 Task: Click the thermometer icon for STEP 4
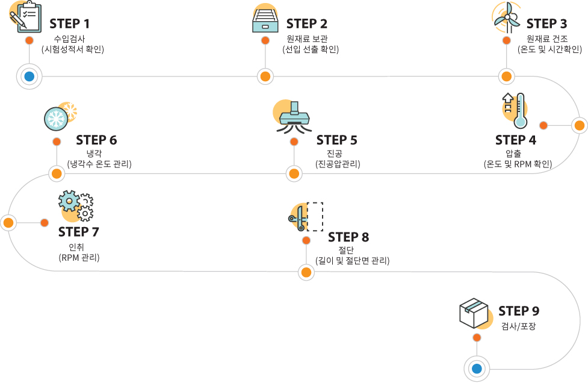tap(515, 110)
